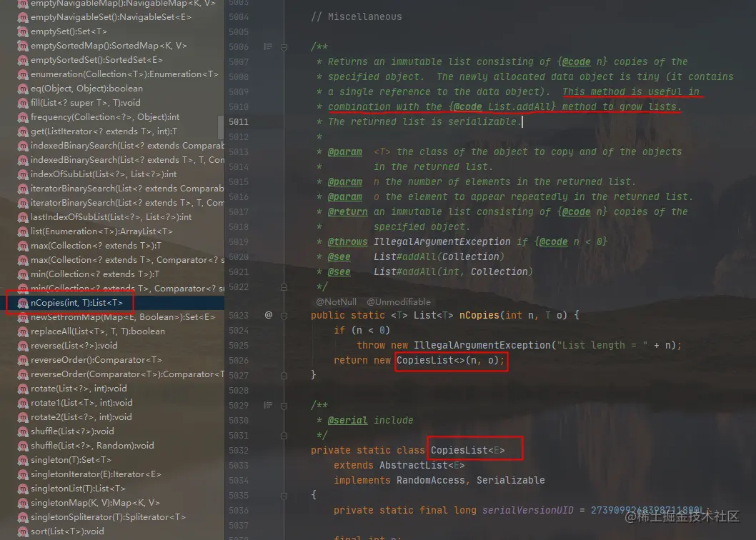Screen dimensions: 756x540
Task: Click the serialVersionUID field name
Action: pyautogui.click(x=528, y=510)
